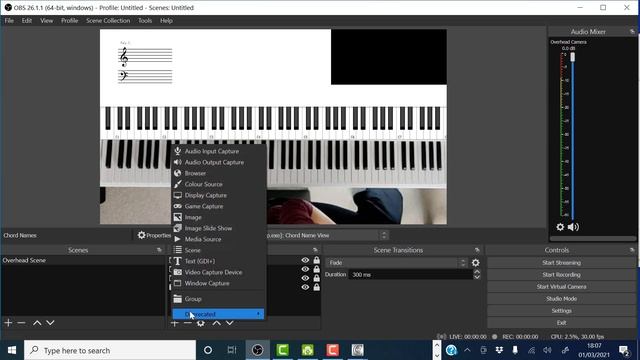Screen dimensions: 640x360
Task: Open Dropbox tray icon
Action: click(499, 350)
